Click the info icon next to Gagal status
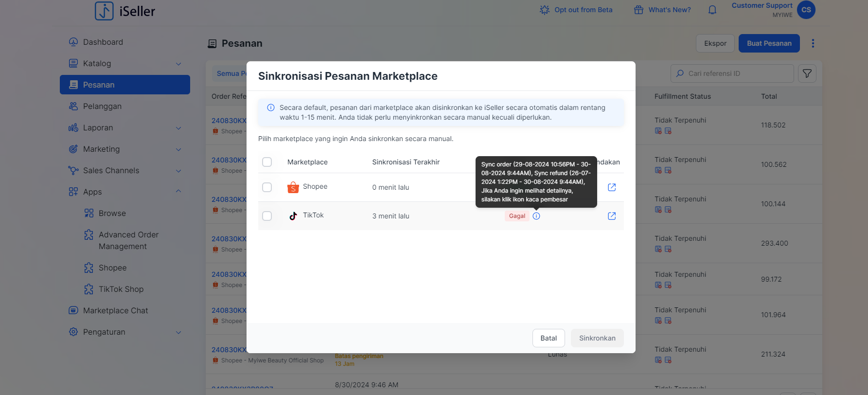Image resolution: width=868 pixels, height=395 pixels. [536, 216]
